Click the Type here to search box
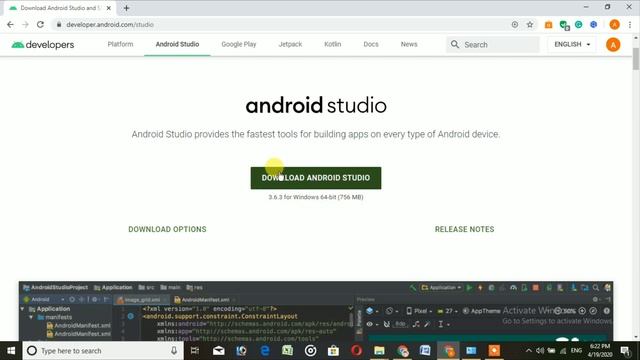 pyautogui.click(x=102, y=351)
